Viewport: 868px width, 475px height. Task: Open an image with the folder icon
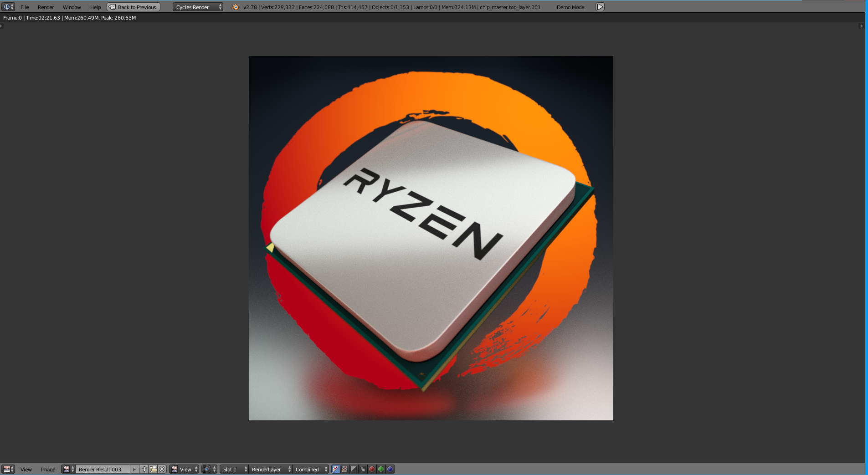coord(153,469)
